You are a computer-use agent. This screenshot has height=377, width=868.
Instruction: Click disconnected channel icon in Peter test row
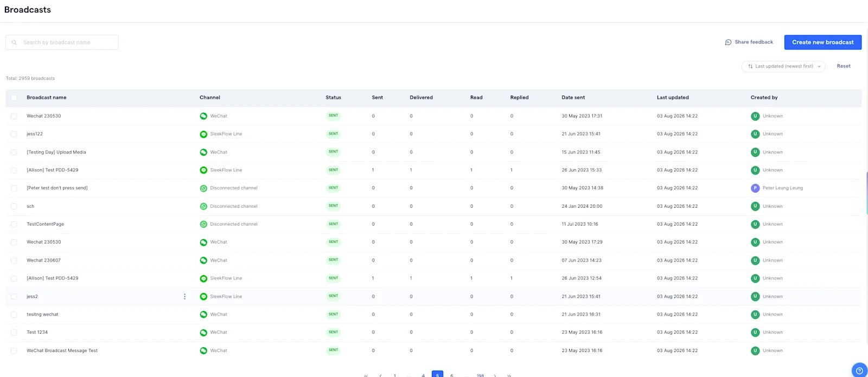(x=203, y=188)
